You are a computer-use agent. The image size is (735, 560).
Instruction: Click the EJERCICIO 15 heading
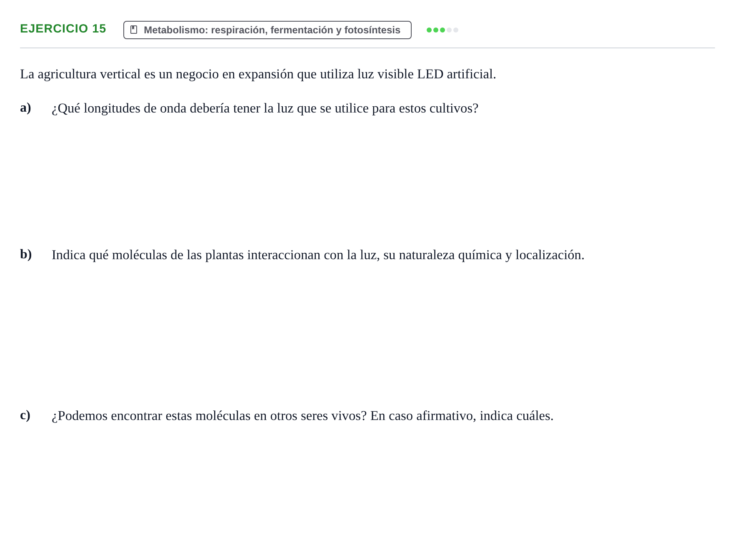coord(63,29)
